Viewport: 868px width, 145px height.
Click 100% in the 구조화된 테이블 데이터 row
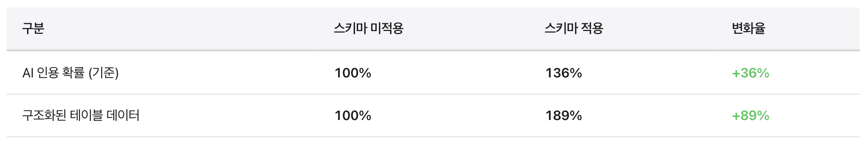pyautogui.click(x=353, y=116)
